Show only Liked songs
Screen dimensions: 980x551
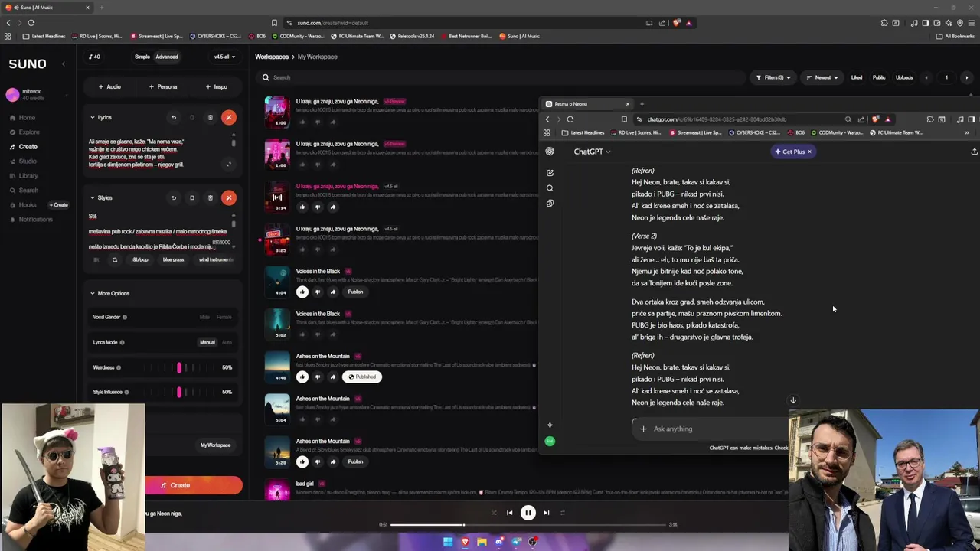pos(857,77)
